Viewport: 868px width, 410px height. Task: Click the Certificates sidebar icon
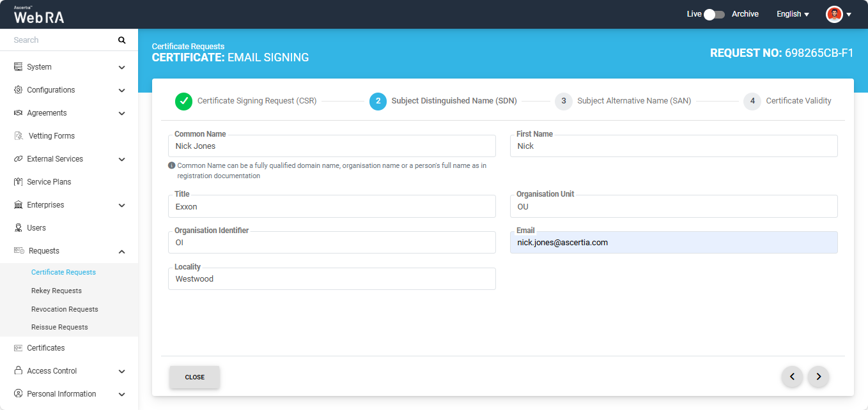click(x=19, y=348)
